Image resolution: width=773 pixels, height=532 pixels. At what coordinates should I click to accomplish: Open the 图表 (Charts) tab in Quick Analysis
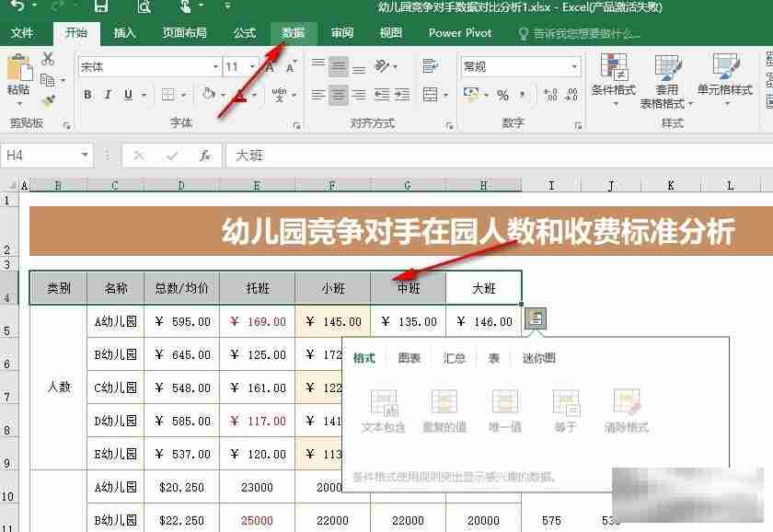(x=410, y=358)
